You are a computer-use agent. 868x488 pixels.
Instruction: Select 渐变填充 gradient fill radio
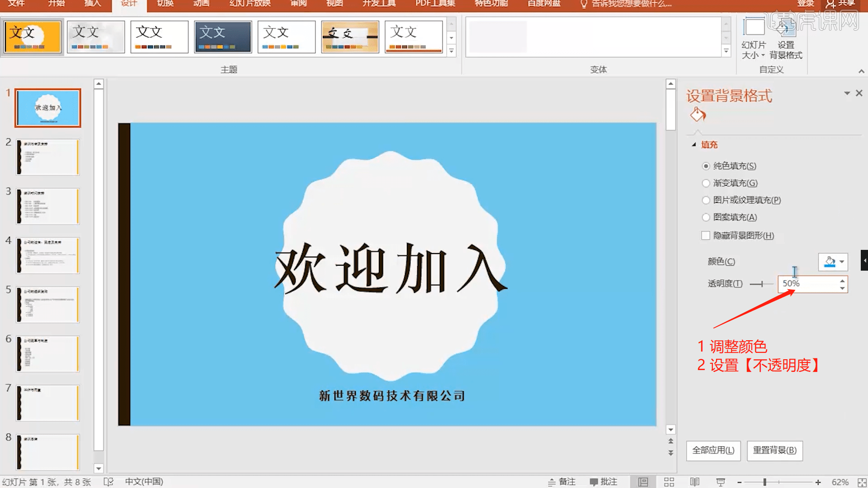(706, 183)
